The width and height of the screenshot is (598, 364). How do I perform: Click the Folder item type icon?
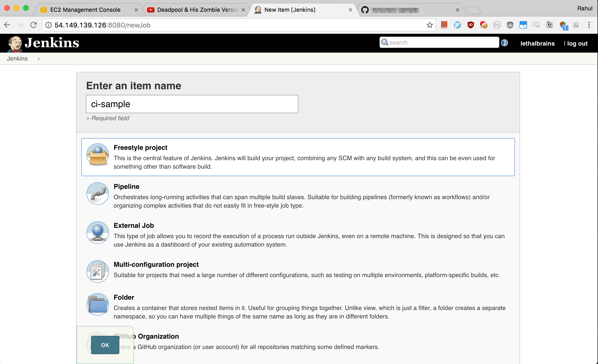click(x=97, y=304)
